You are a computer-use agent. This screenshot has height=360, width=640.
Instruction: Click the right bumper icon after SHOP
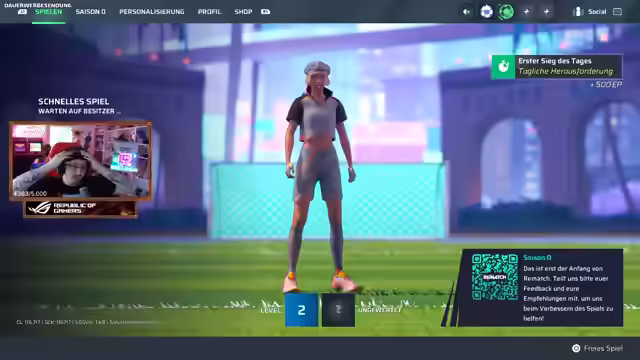(265, 12)
